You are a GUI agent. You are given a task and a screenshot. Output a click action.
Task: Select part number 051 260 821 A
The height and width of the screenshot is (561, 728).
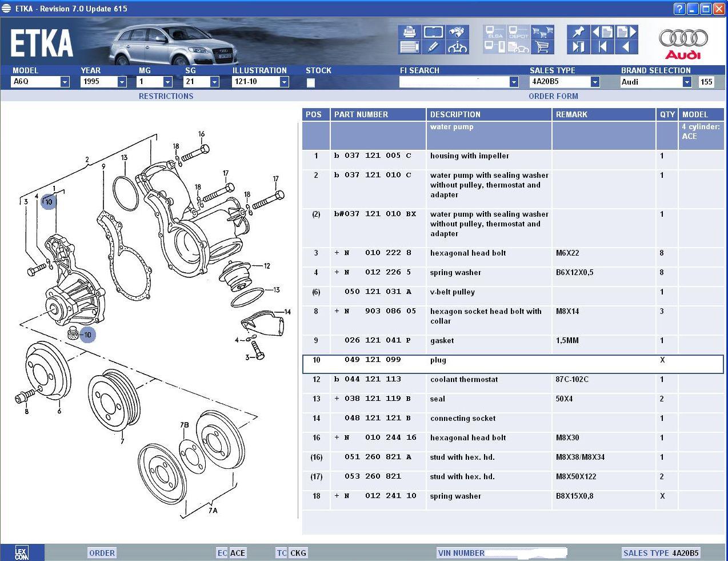tap(378, 457)
